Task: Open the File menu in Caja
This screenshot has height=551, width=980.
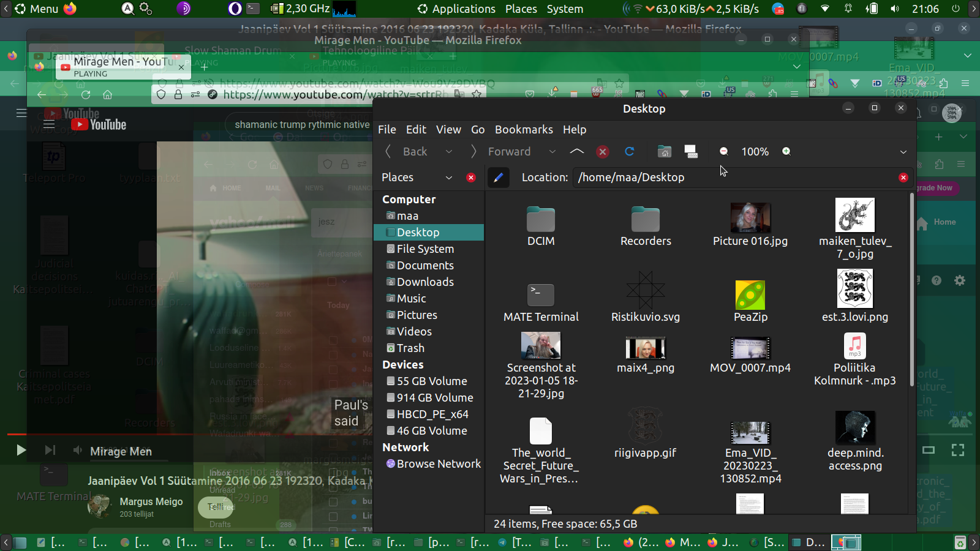Action: coord(387,129)
